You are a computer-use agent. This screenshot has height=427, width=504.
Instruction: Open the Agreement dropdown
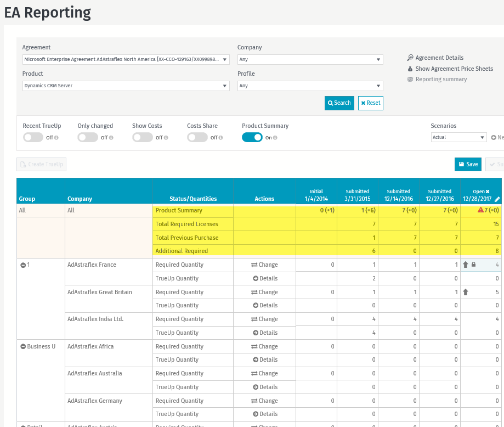tap(126, 59)
